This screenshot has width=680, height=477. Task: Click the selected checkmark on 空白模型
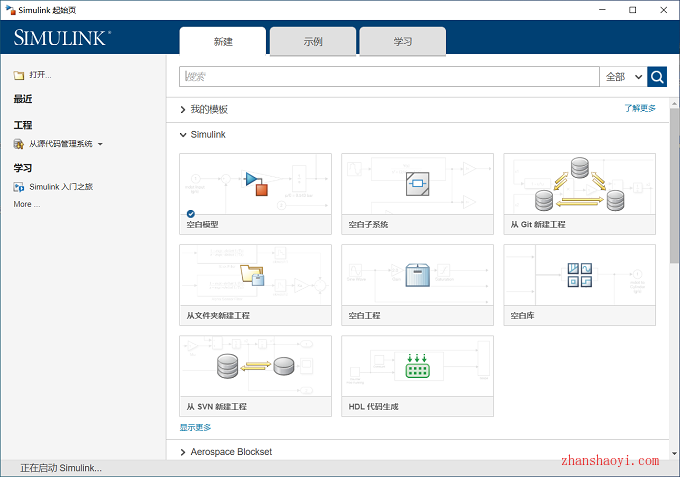(x=190, y=213)
